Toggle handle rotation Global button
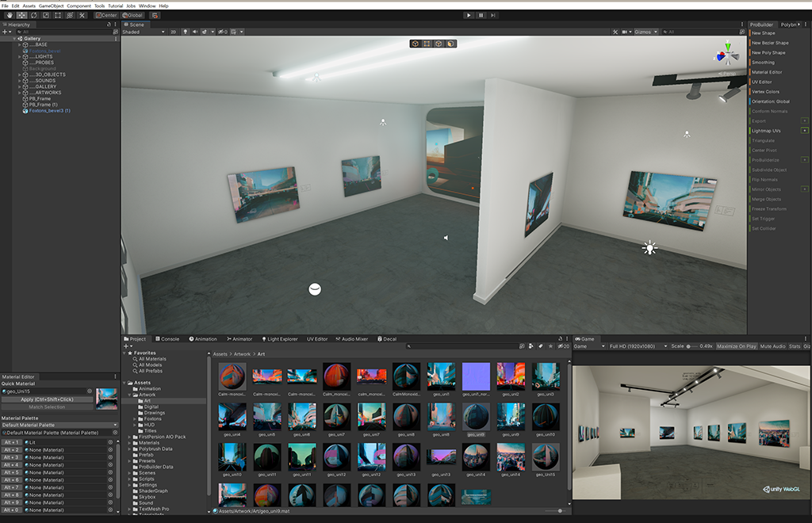The width and height of the screenshot is (812, 523). [x=132, y=16]
